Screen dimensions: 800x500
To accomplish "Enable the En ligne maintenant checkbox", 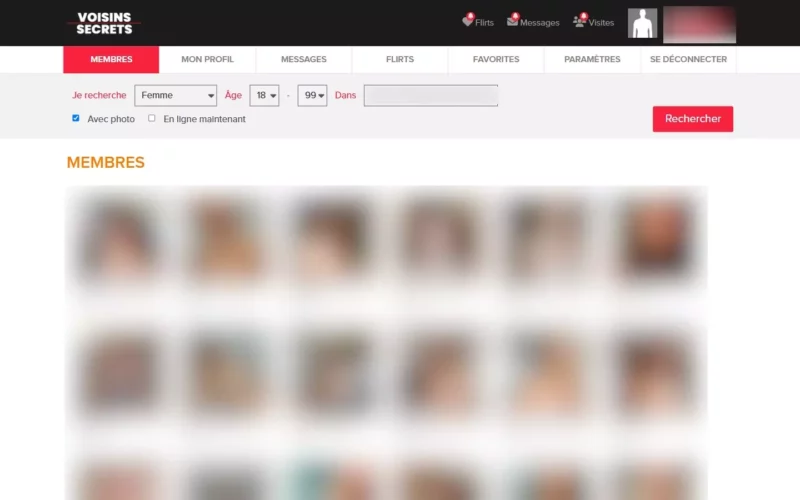I will (152, 118).
